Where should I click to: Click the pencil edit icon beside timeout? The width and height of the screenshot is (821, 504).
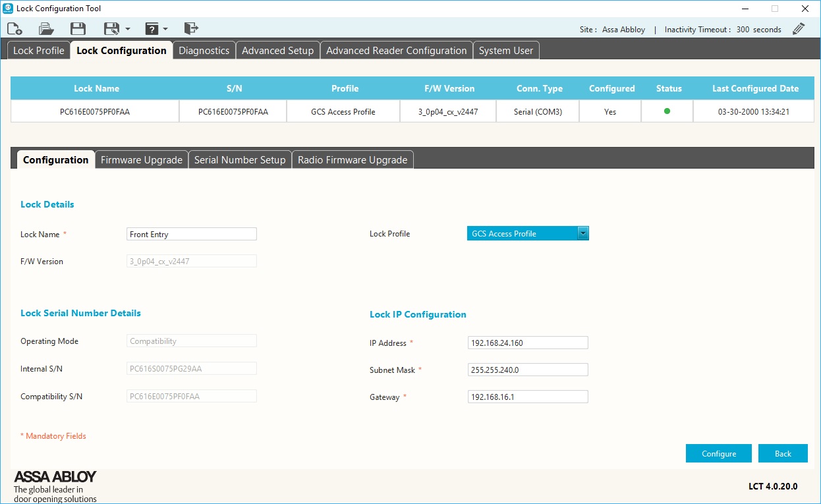[799, 29]
